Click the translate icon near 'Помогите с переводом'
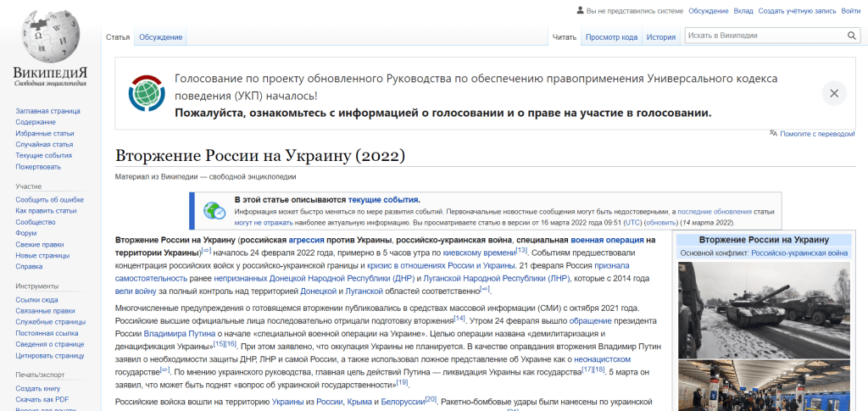Screen dimensions: 868x411 coord(773,133)
